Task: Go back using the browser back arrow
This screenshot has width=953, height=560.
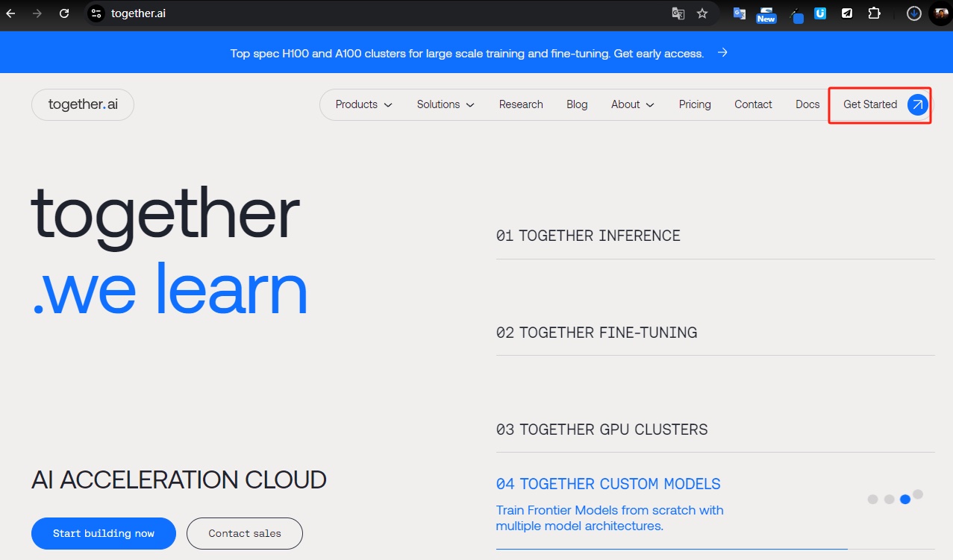Action: (10, 13)
